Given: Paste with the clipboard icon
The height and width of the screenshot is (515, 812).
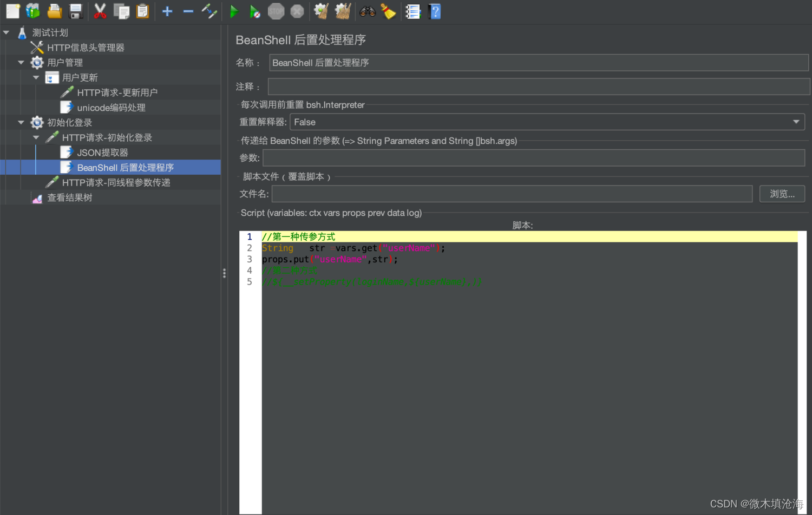Looking at the screenshot, I should click(142, 11).
